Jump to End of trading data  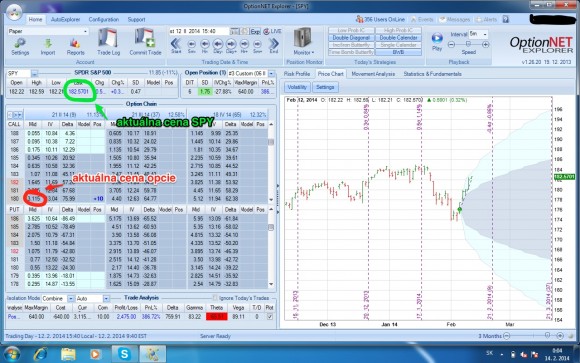274,46
